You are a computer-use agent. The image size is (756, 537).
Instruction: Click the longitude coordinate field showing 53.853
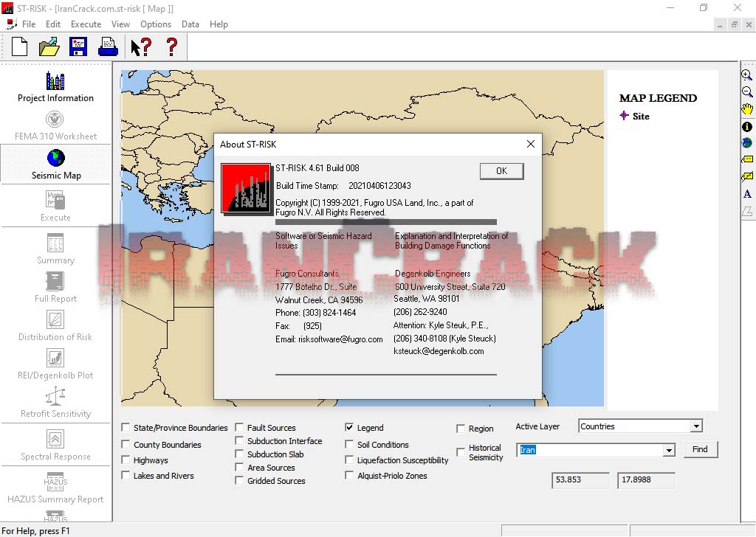(580, 480)
